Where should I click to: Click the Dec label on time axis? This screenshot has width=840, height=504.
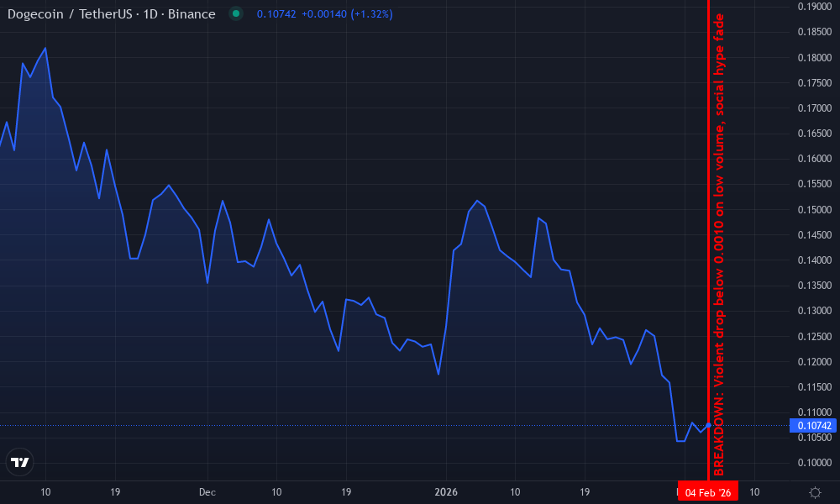(x=207, y=492)
